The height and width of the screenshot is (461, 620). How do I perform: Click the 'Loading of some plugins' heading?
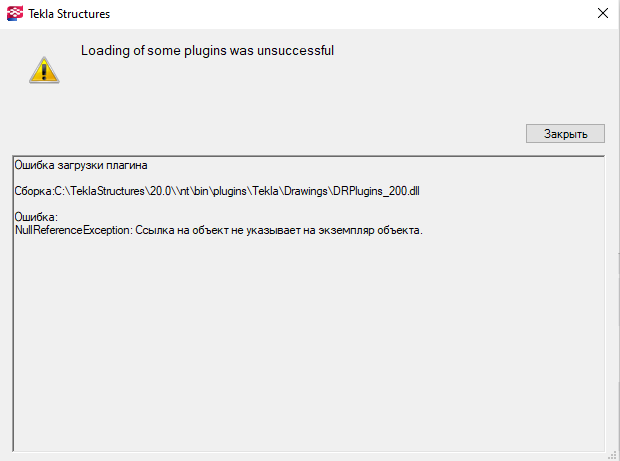click(207, 50)
